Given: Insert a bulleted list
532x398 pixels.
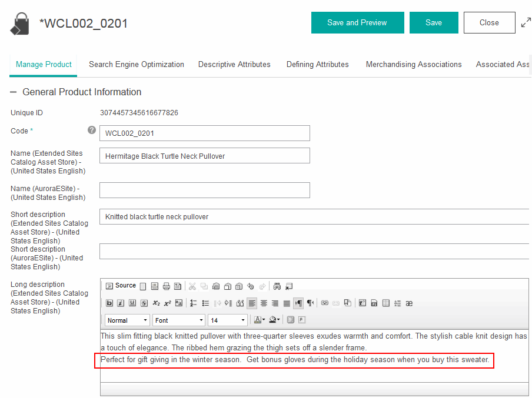Looking at the screenshot, I should [x=205, y=303].
